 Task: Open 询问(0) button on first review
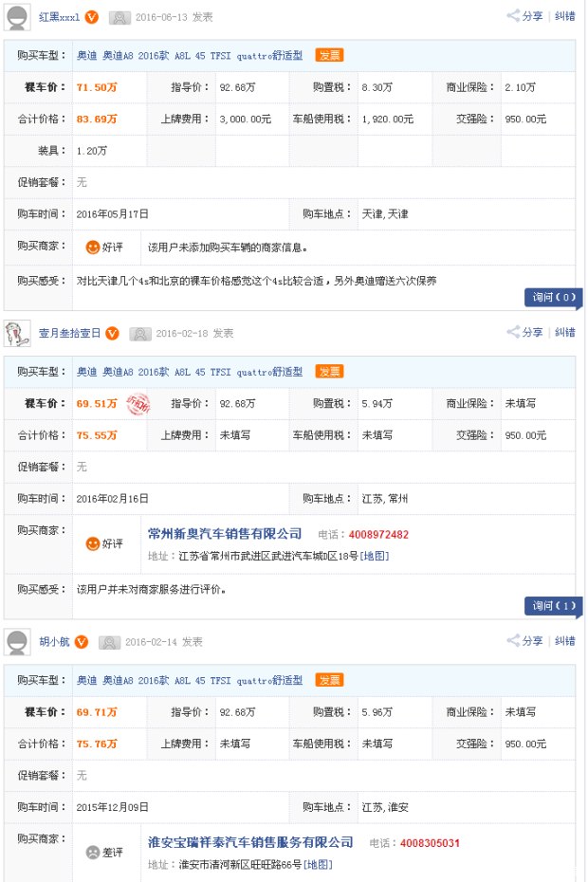click(554, 297)
